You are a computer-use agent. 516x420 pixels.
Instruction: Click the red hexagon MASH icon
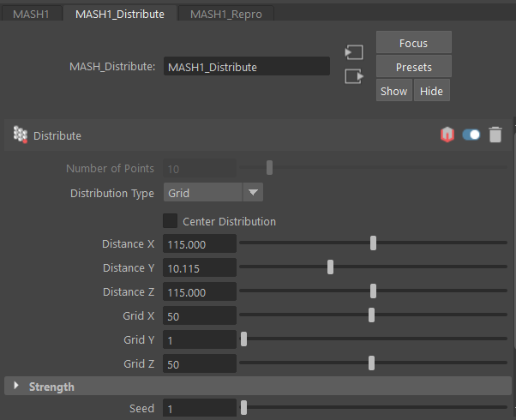(447, 135)
